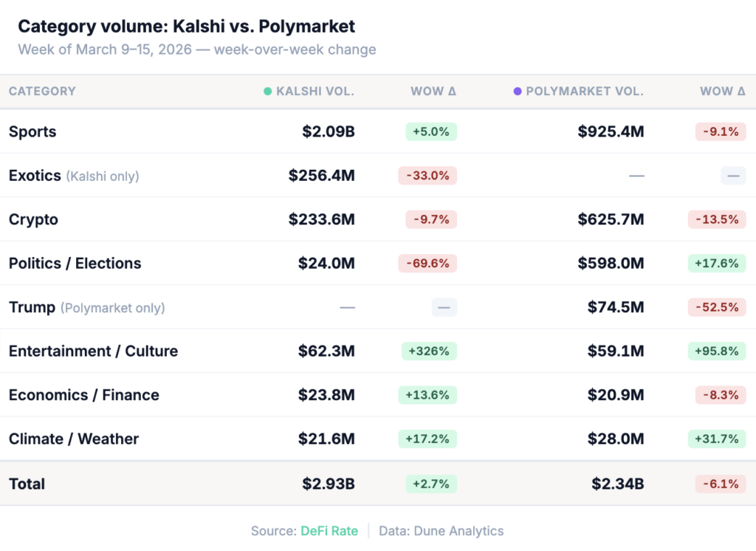Click the Dune Analytics data credit
The width and height of the screenshot is (756, 551).
(x=441, y=530)
